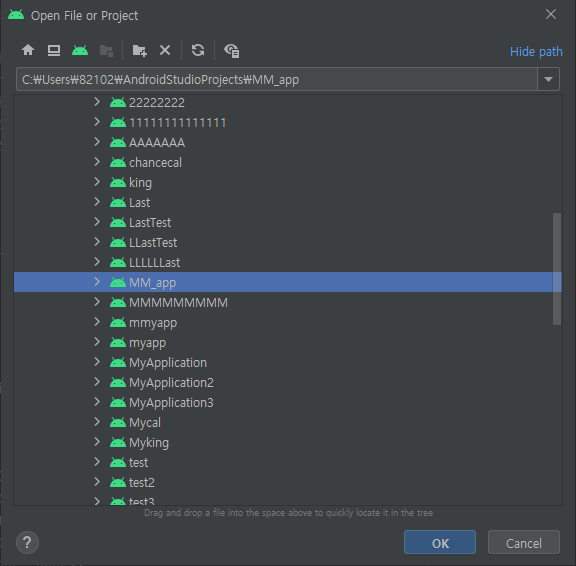Select the LLLLLLast project row

click(x=288, y=262)
